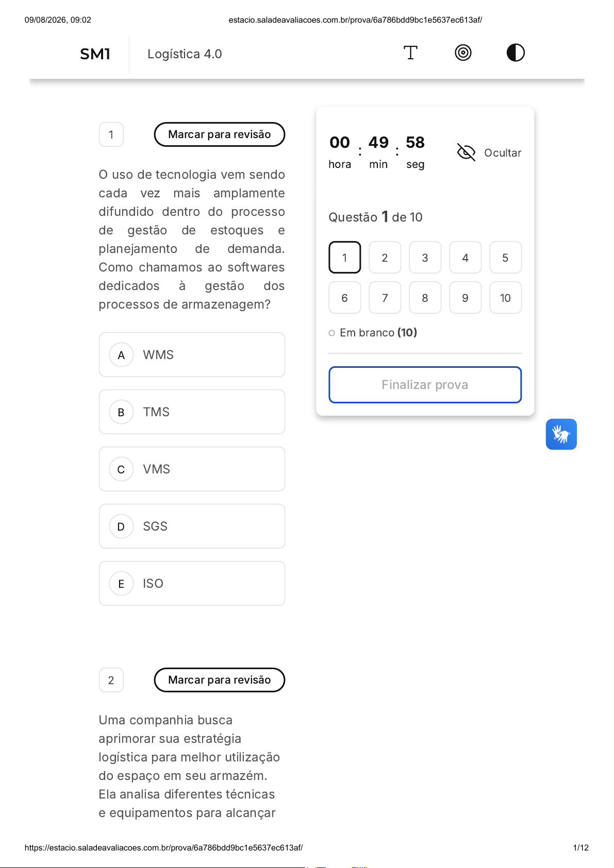
Task: Toggle the high contrast half-circle icon
Action: point(516,53)
